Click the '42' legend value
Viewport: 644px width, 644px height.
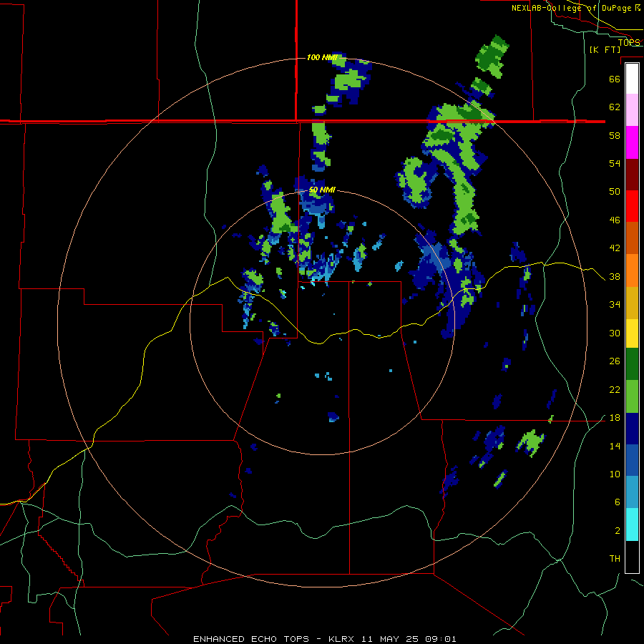[x=615, y=248]
